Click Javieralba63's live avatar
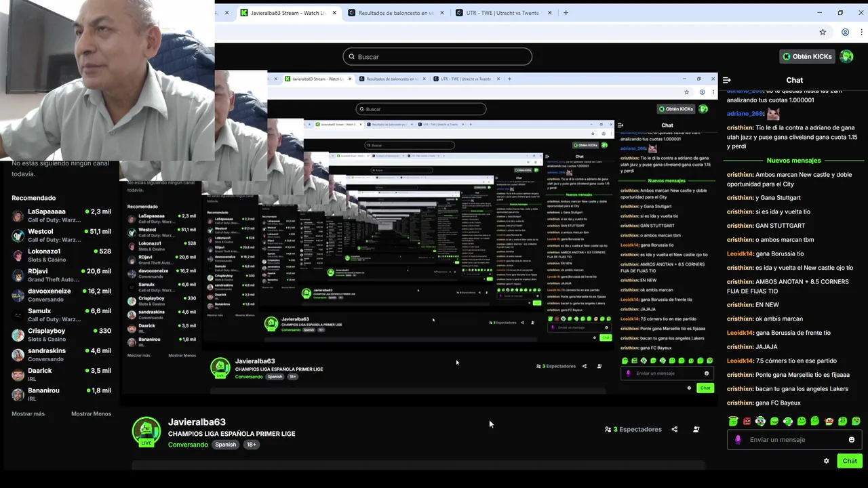868x488 pixels. pos(146,432)
